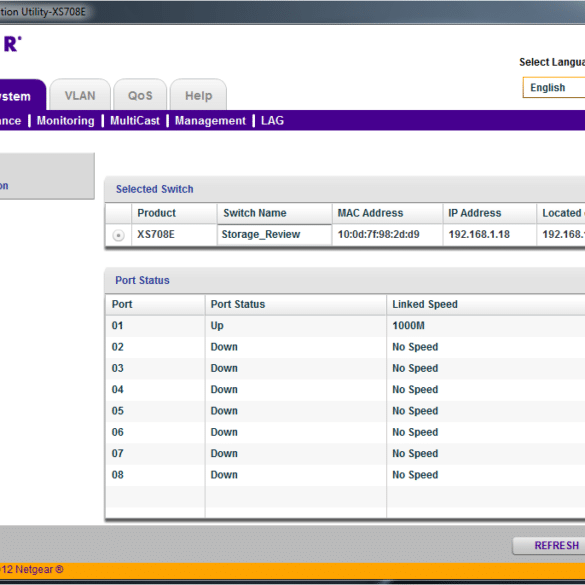585x585 pixels.
Task: Click the Port Status panel title
Action: click(142, 280)
